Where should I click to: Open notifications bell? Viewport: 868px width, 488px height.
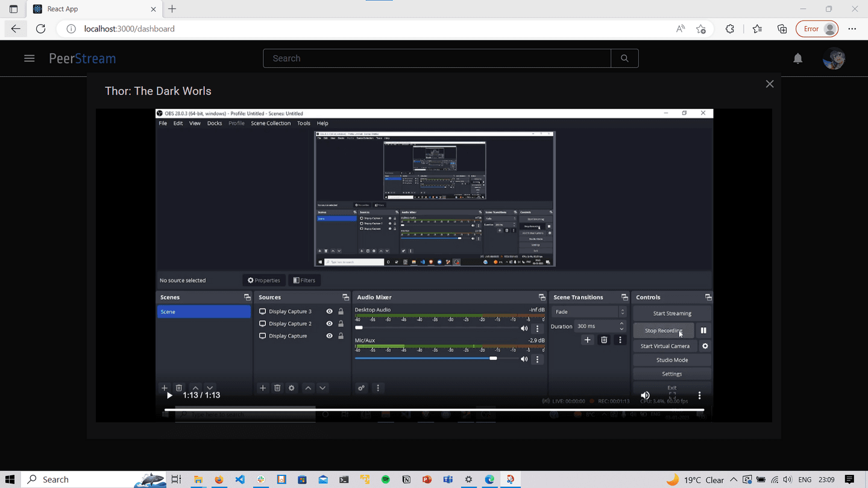click(797, 58)
